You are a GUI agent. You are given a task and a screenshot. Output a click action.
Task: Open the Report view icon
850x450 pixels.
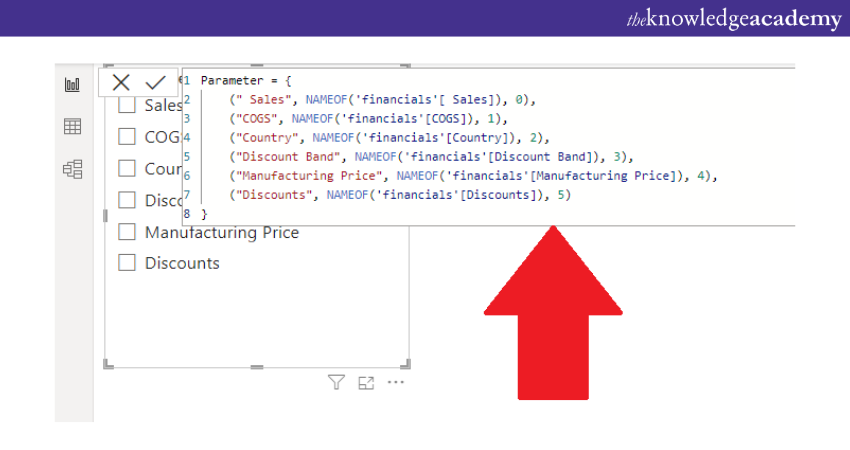coord(72,85)
